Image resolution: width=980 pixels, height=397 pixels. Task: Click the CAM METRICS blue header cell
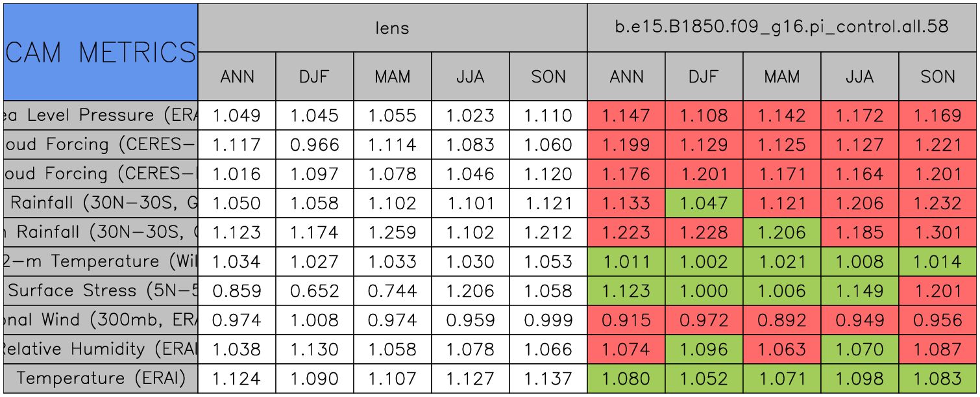pyautogui.click(x=101, y=52)
